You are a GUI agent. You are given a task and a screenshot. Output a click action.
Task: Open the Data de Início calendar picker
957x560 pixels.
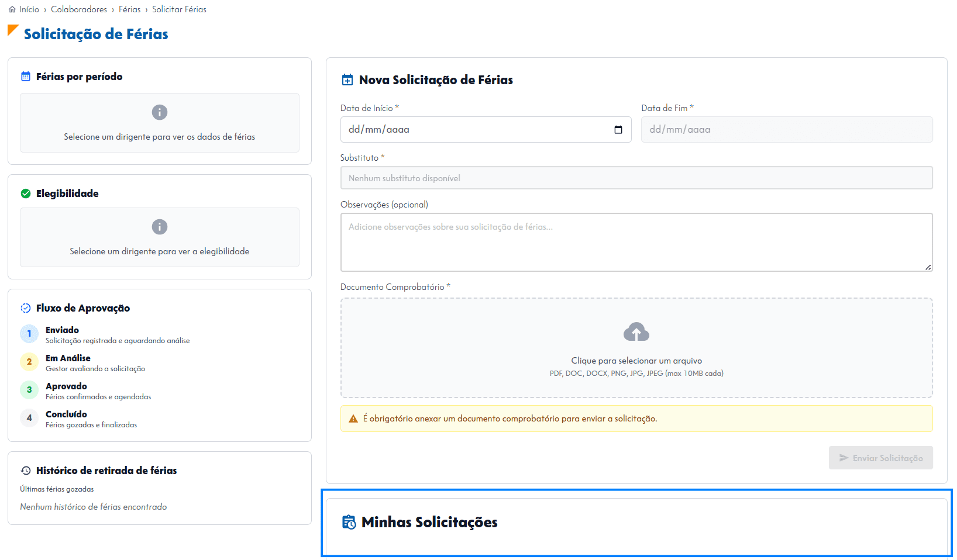[618, 130]
